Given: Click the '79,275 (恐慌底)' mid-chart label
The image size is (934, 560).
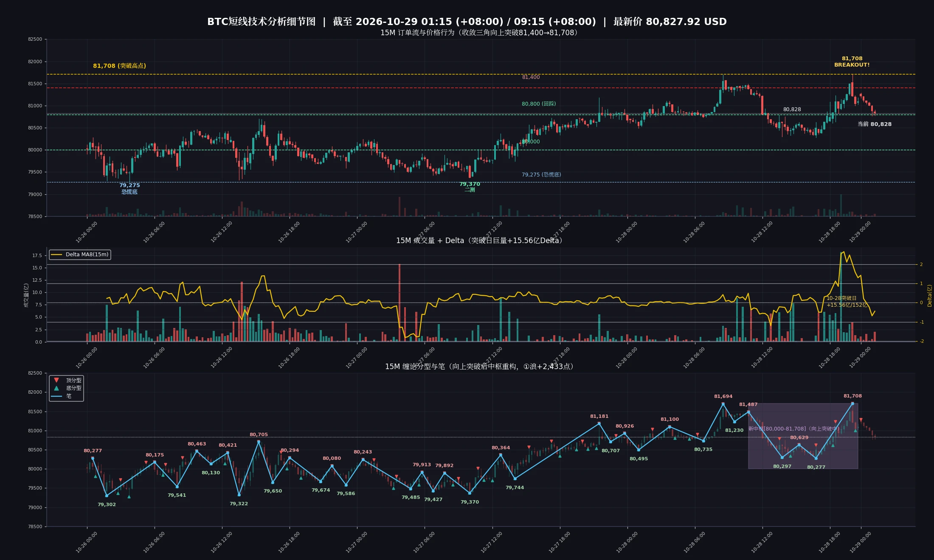Looking at the screenshot, I should pos(541,174).
